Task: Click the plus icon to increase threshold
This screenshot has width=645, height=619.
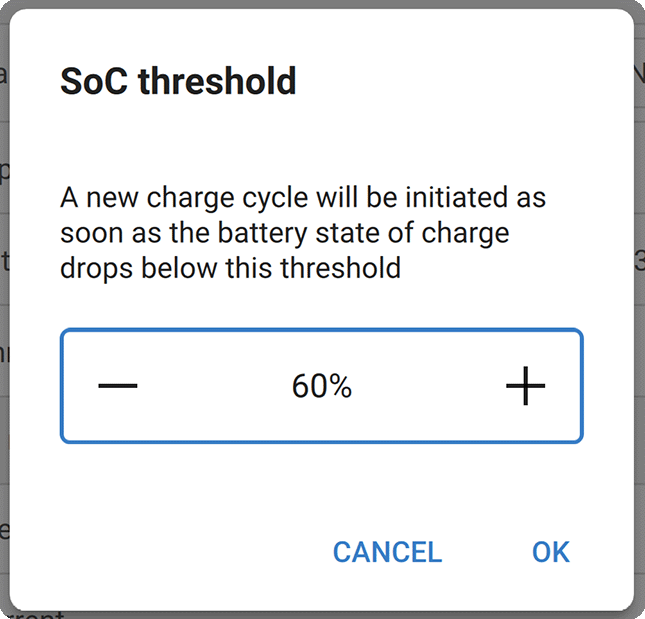Action: coord(525,386)
